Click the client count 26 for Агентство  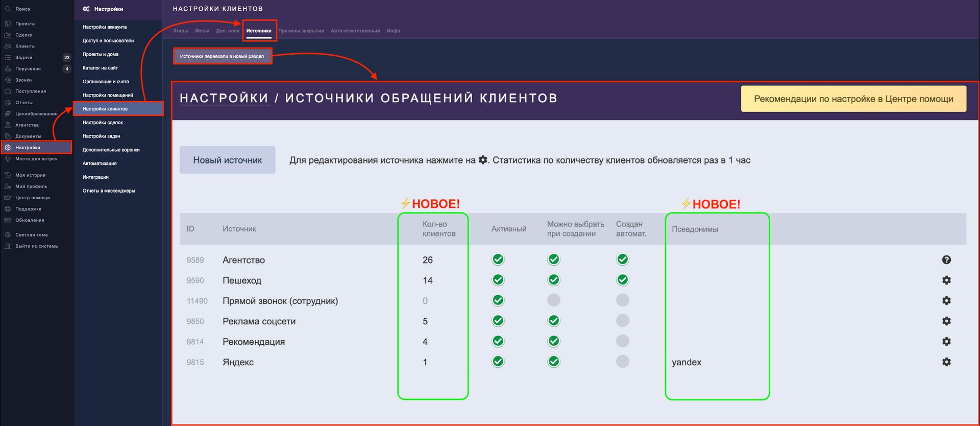tap(428, 260)
